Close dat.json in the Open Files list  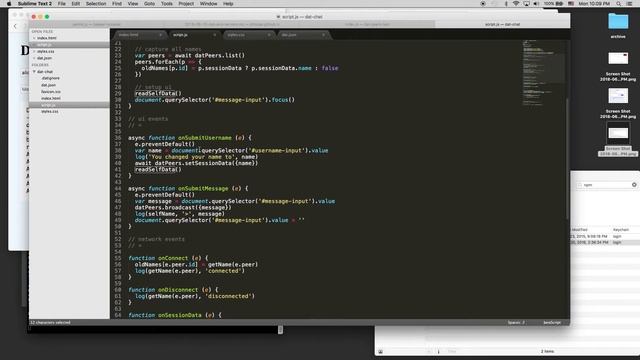tap(34, 58)
